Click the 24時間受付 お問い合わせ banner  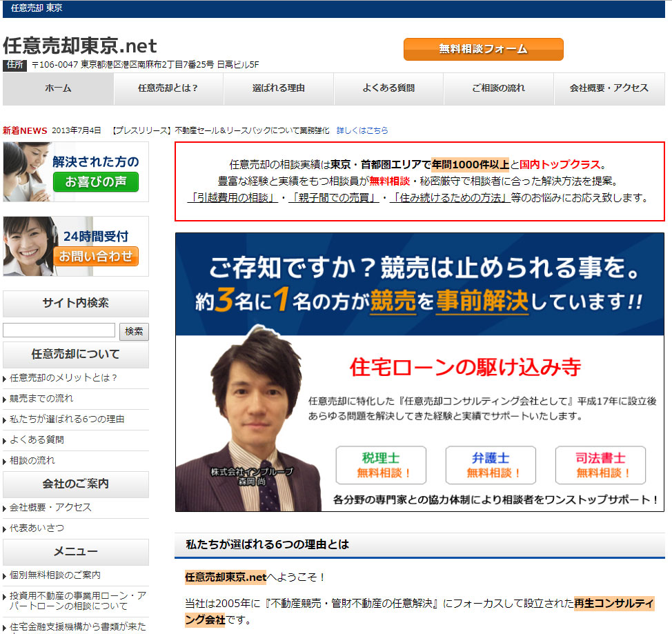76,246
